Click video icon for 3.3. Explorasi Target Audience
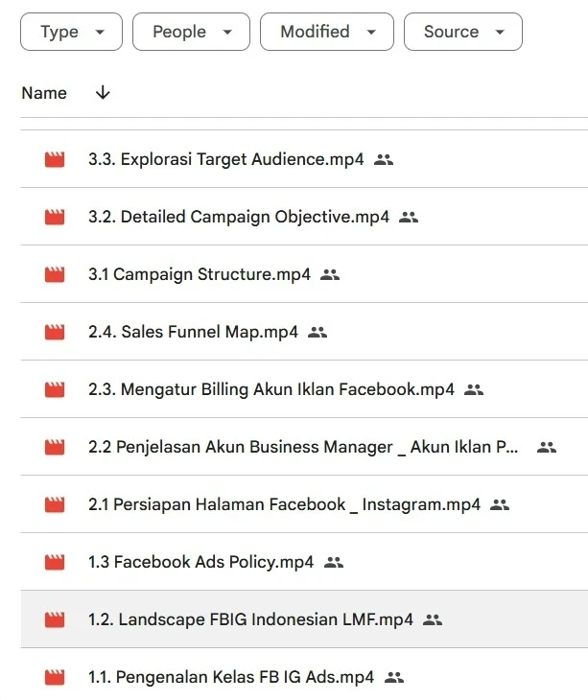Screen dimensions: 588x700 coord(55,160)
